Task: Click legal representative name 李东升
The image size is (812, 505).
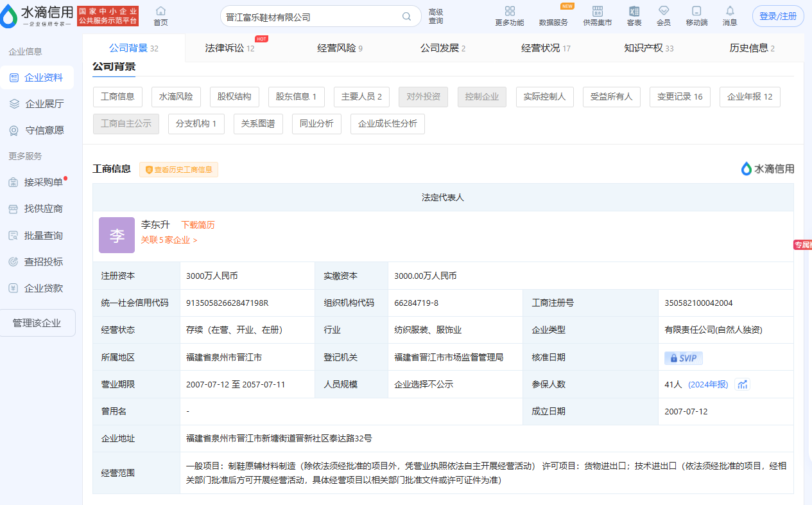Action: click(x=156, y=225)
